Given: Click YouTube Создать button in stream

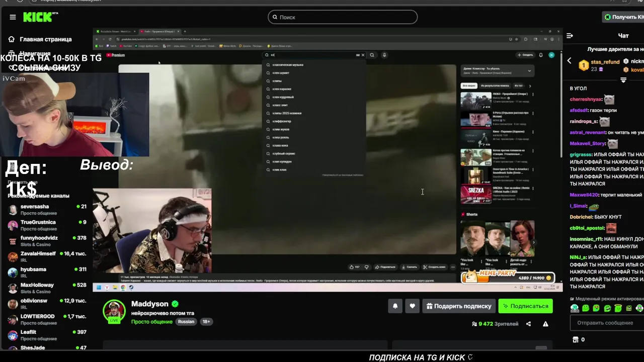Looking at the screenshot, I should 525,55.
